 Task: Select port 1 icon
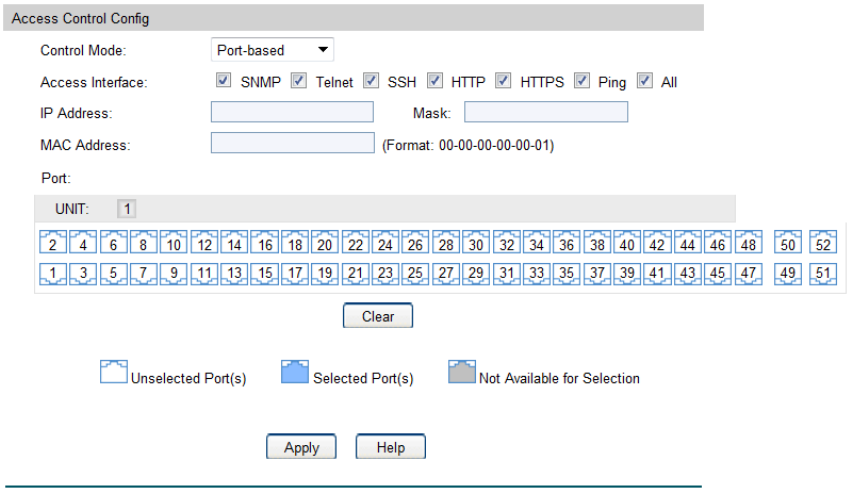(x=52, y=272)
